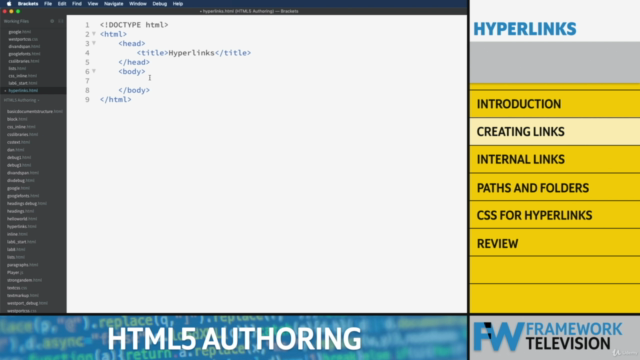Open hyperlinks.html in project tree
Screen dimensions: 640x360
tap(21, 227)
